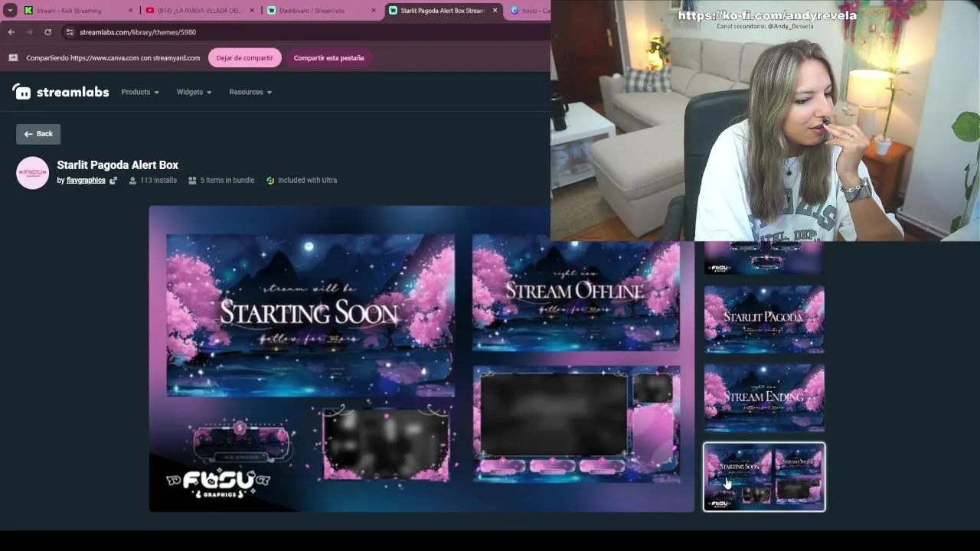The width and height of the screenshot is (980, 551).
Task: Click the bundle items grid icon
Action: click(x=192, y=181)
